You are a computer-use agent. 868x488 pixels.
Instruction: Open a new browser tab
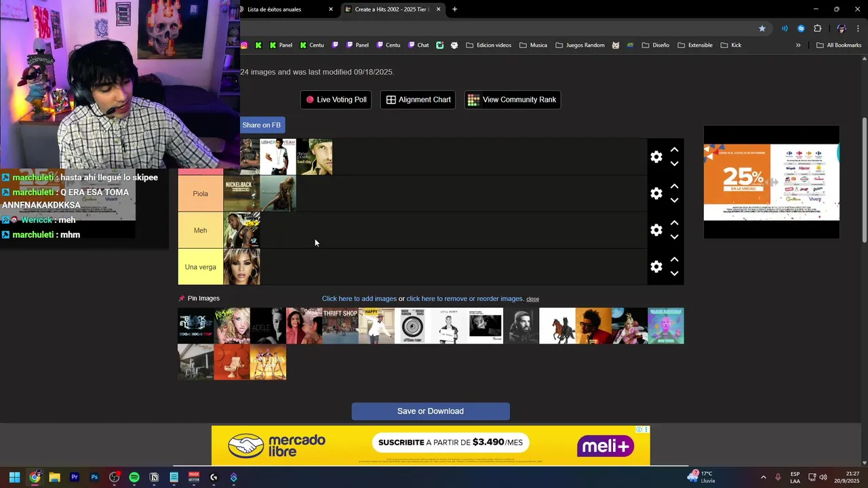point(454,9)
